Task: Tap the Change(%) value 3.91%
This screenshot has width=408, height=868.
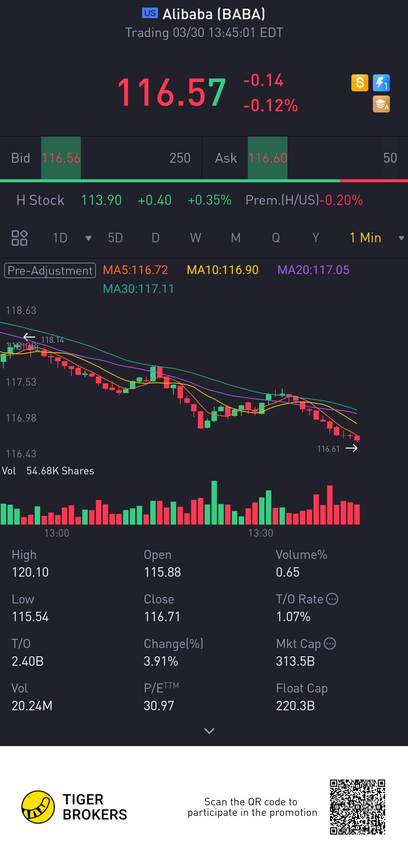Action: 161,661
